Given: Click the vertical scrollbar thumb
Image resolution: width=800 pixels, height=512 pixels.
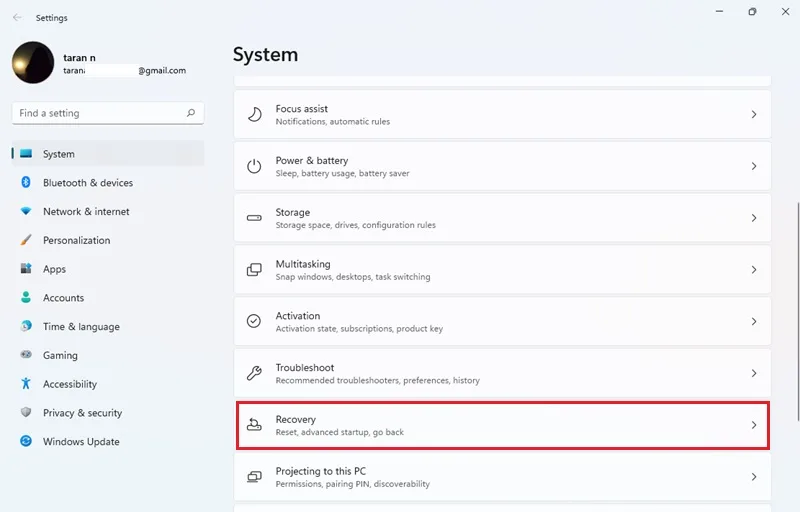Looking at the screenshot, I should tap(797, 311).
